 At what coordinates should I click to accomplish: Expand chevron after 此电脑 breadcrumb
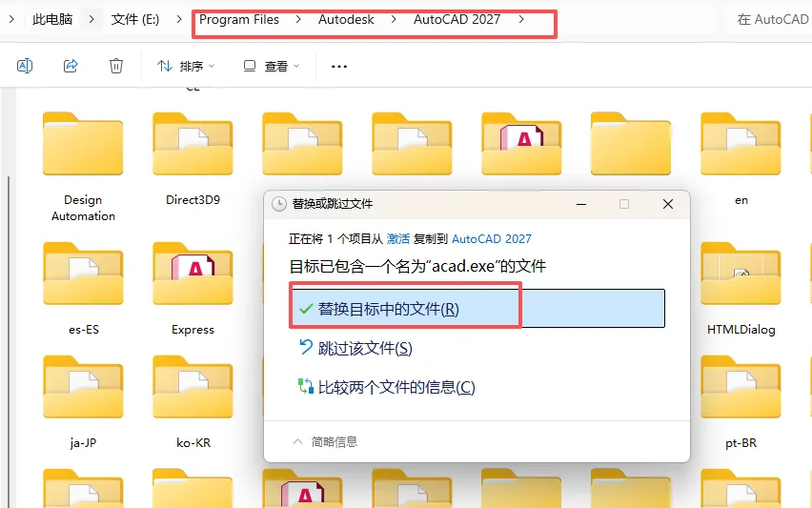click(91, 20)
